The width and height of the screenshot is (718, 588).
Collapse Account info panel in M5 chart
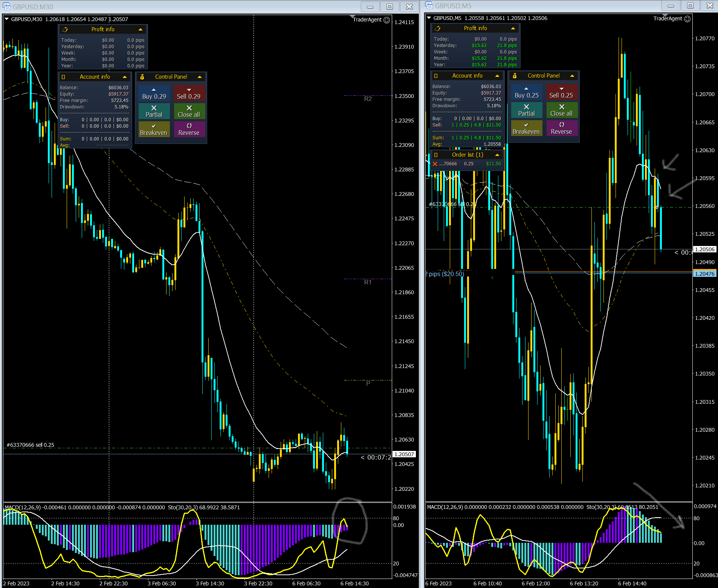pyautogui.click(x=497, y=76)
